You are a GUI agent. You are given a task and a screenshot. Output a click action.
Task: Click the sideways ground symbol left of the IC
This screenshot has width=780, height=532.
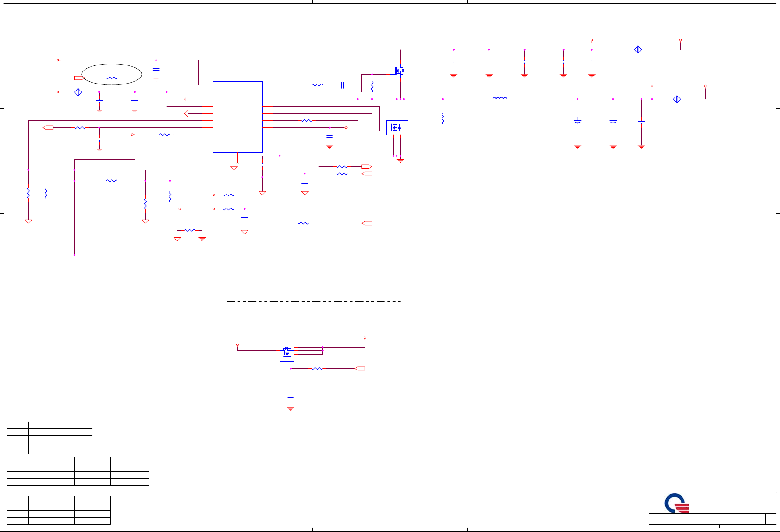coord(187,99)
